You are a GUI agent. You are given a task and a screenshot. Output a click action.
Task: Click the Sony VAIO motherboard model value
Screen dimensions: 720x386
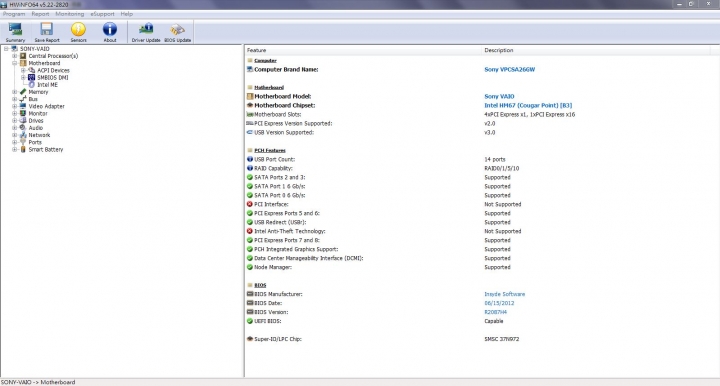tap(499, 96)
